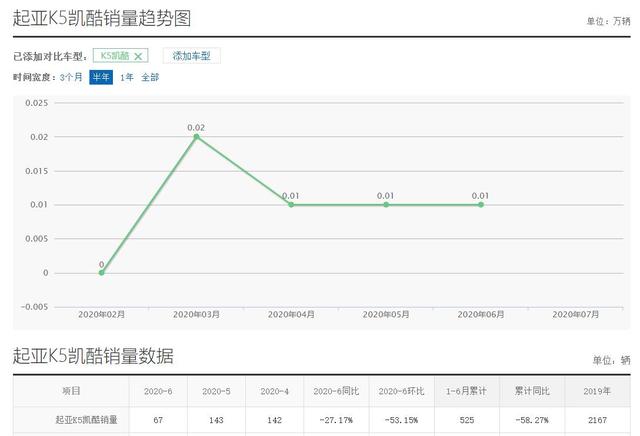Click the 项目 column header
Screen dimensions: 640x436
click(71, 391)
